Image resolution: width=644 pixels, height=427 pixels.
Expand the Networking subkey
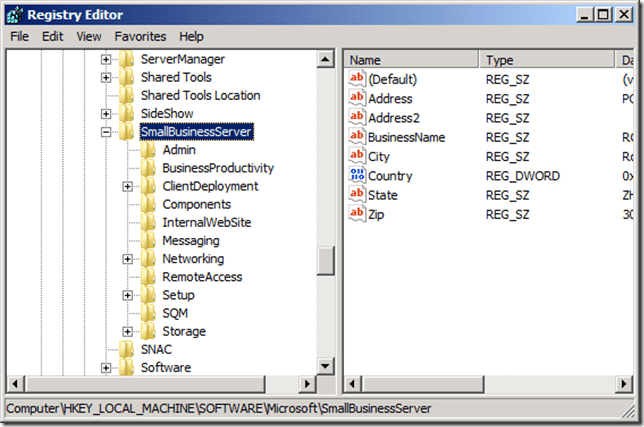pyautogui.click(x=128, y=259)
